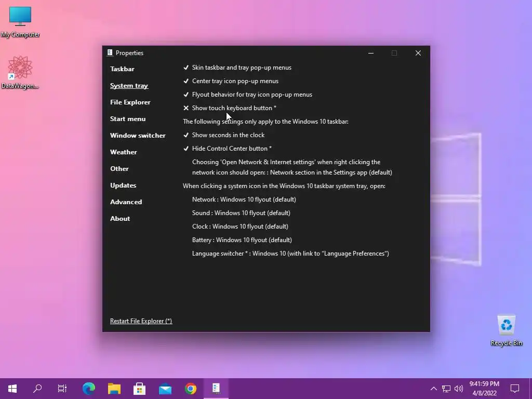Click the Properties window title icon
532x399 pixels.
pos(110,52)
